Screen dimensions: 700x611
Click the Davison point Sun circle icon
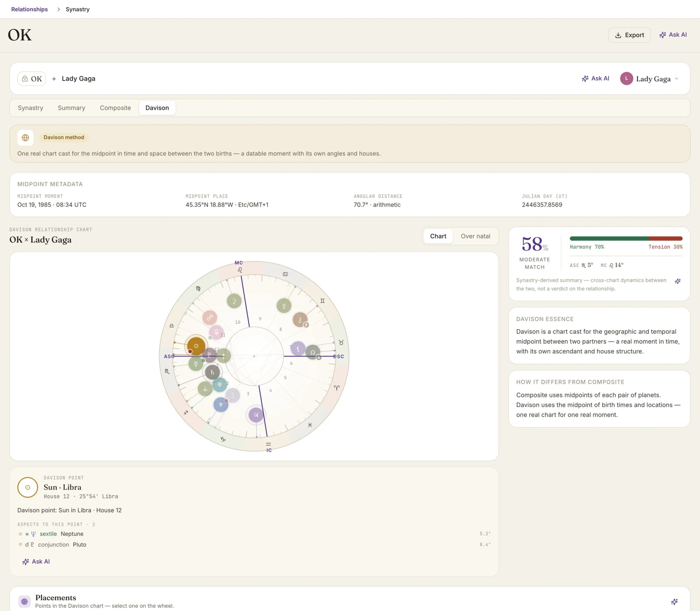coord(28,487)
